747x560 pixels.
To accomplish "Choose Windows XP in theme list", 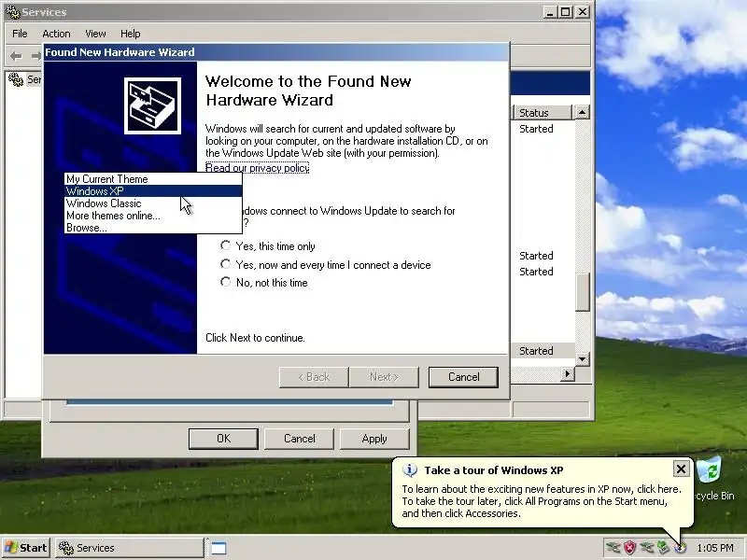I will point(153,191).
